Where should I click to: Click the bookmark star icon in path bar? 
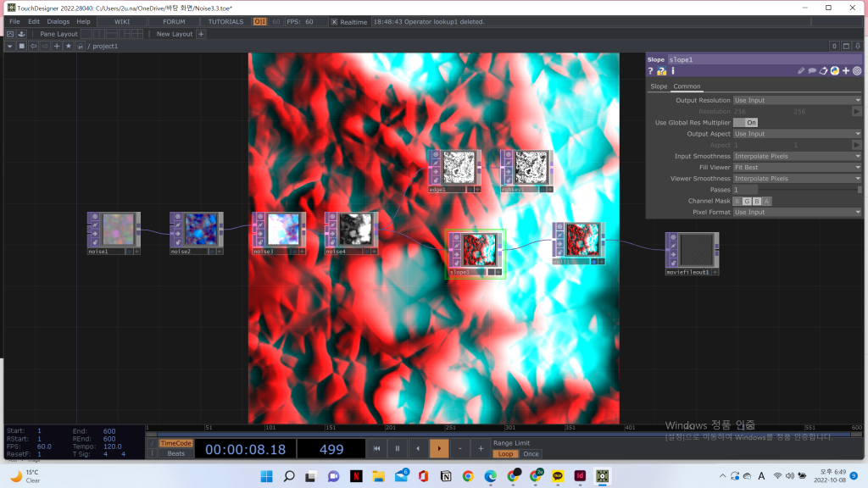tap(68, 46)
